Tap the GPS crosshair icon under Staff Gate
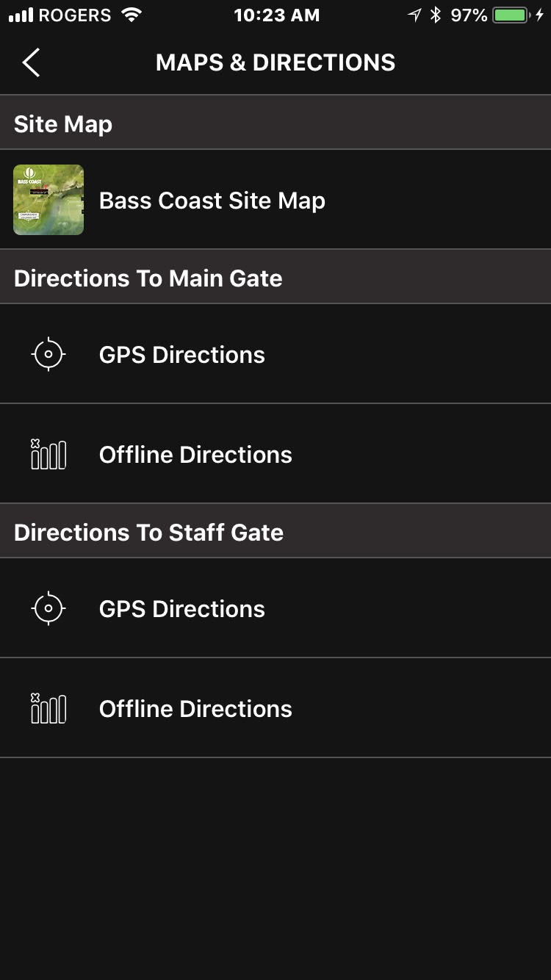This screenshot has width=551, height=980. click(48, 608)
